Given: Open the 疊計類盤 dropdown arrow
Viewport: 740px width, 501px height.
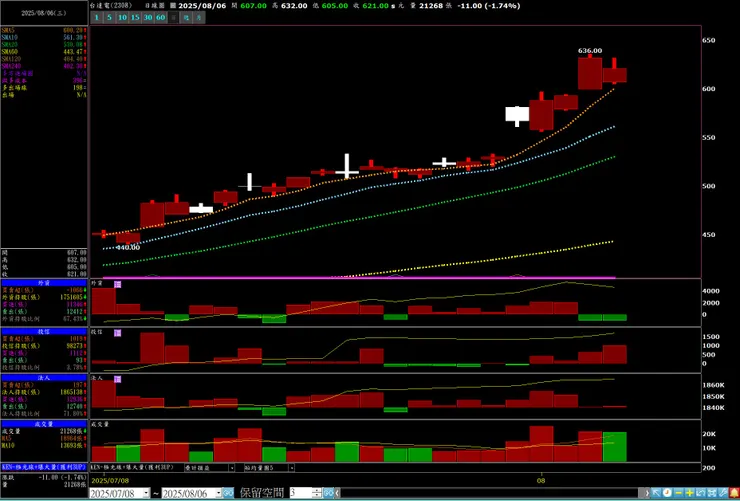Looking at the screenshot, I should (232, 468).
